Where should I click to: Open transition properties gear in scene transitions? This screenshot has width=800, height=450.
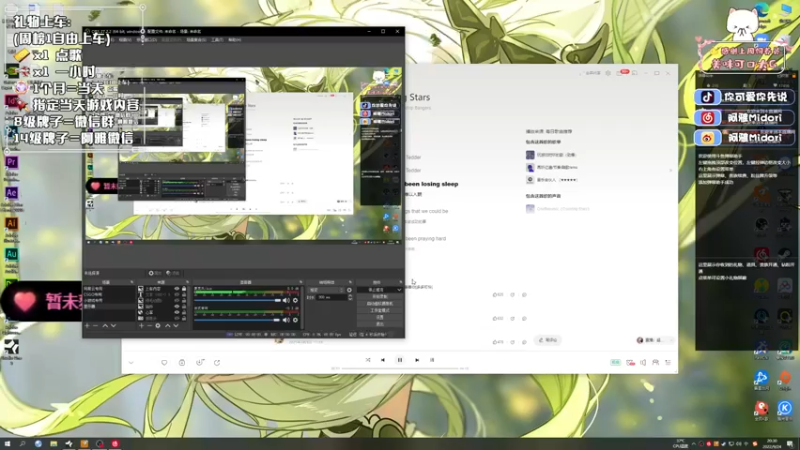click(349, 290)
